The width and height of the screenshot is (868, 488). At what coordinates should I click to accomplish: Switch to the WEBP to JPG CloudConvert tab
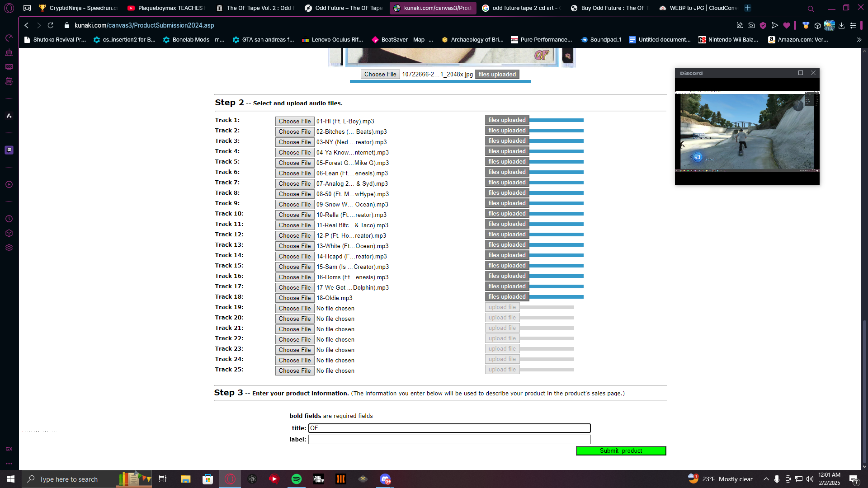click(x=699, y=8)
